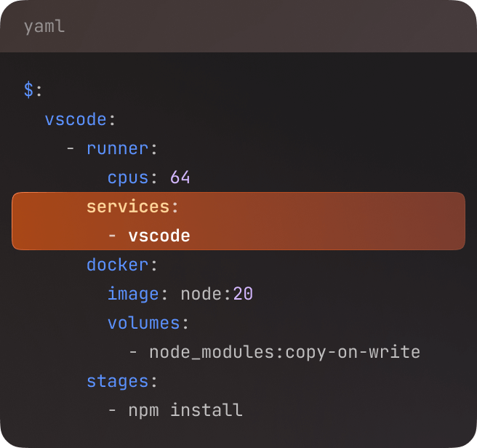Click the stages key
Viewport: 477px width, 448px height.
click(x=117, y=381)
